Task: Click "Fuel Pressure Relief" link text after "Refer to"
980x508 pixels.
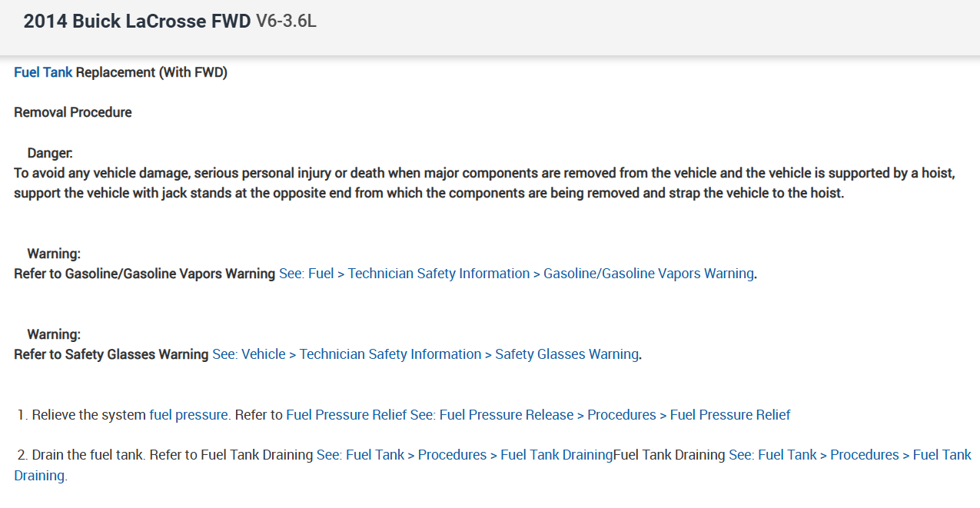Action: tap(346, 415)
